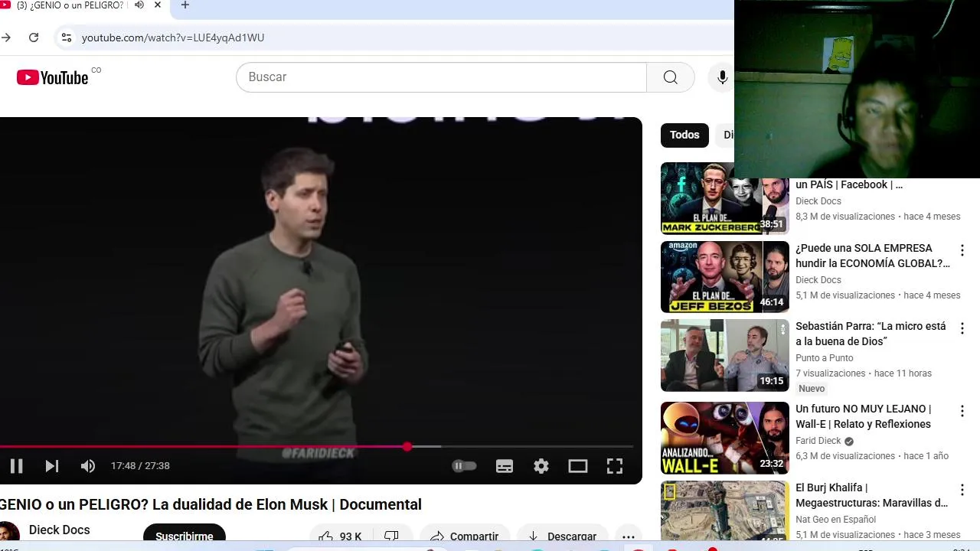This screenshot has height=551, width=980.
Task: Click the search magnifier button
Action: pyautogui.click(x=671, y=77)
